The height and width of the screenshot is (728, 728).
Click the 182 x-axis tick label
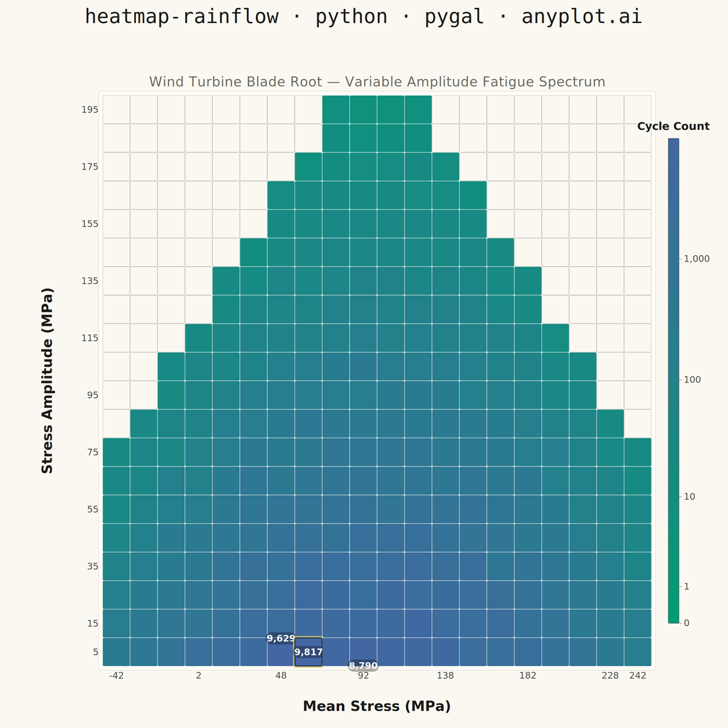[528, 676]
